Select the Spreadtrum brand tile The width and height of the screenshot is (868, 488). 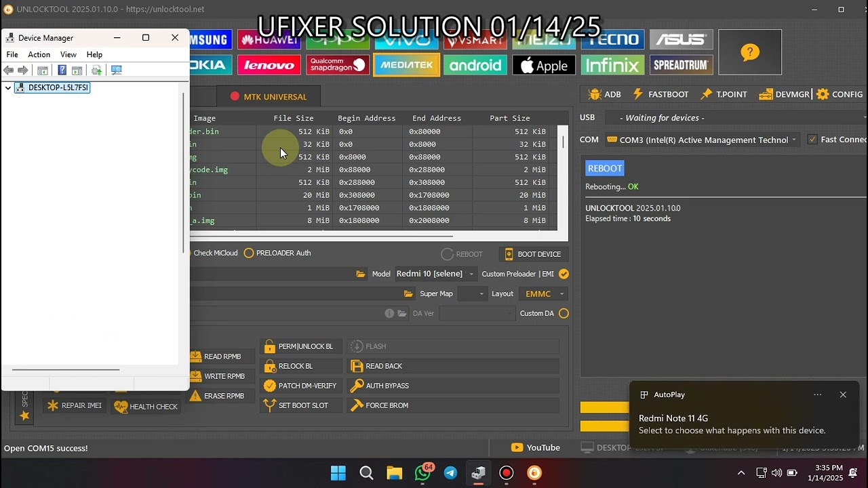click(x=682, y=65)
